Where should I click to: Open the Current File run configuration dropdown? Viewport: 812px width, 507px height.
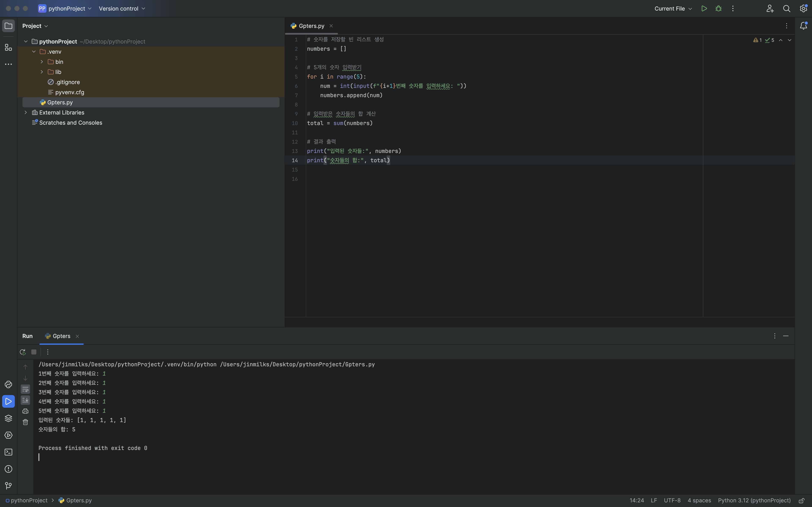tap(673, 9)
